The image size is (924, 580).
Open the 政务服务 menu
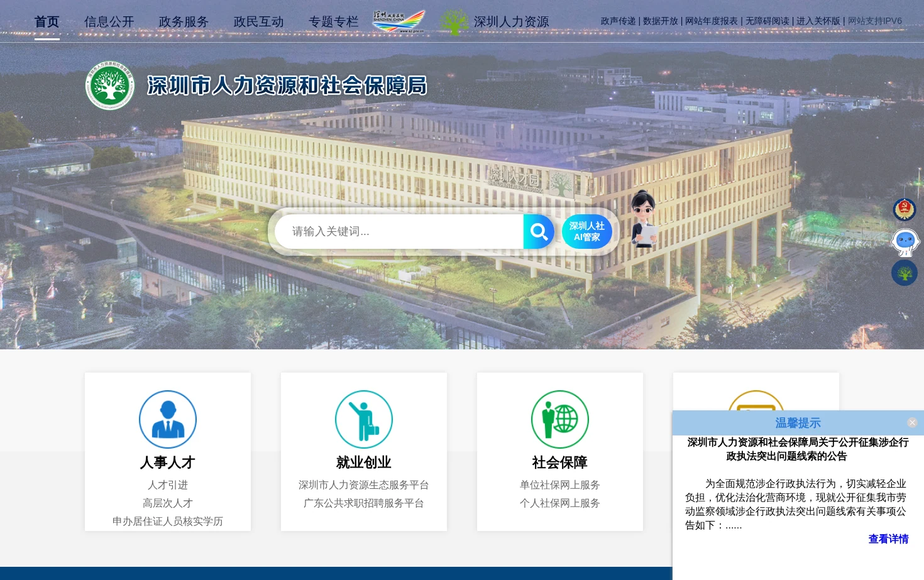(x=184, y=22)
